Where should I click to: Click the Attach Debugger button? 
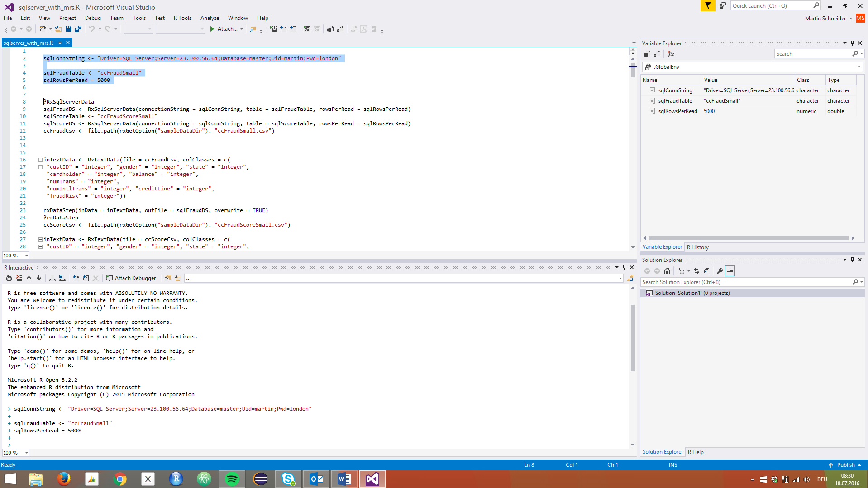[x=131, y=278]
